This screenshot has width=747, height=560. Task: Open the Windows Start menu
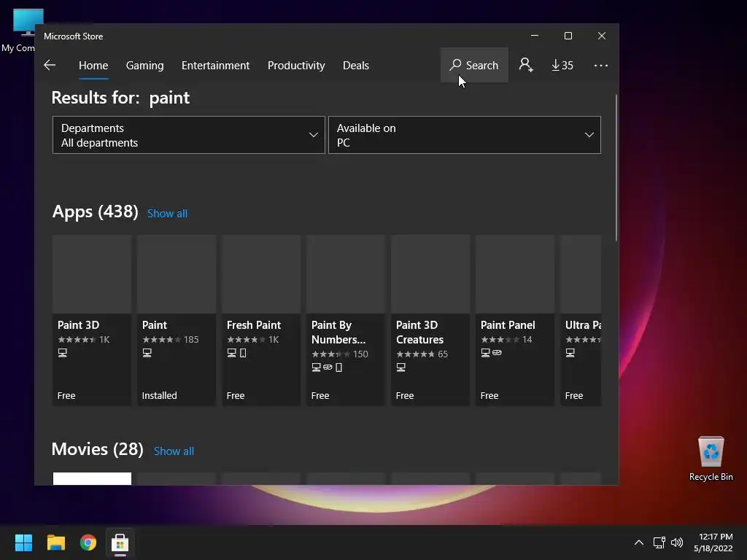(23, 542)
